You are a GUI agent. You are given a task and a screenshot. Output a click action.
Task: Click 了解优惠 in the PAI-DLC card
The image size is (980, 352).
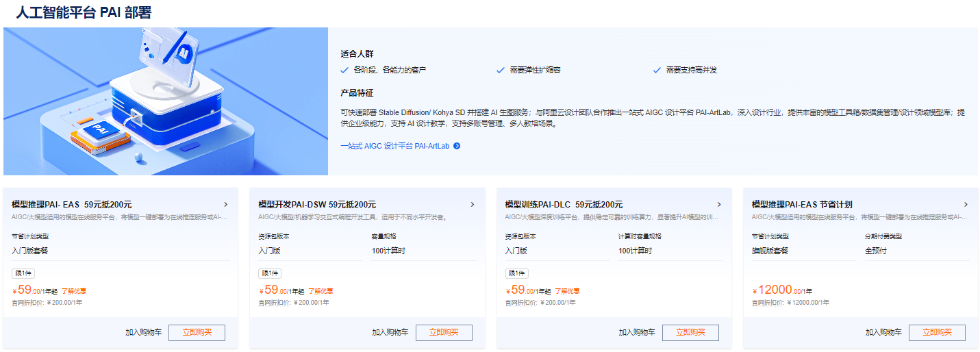point(567,291)
